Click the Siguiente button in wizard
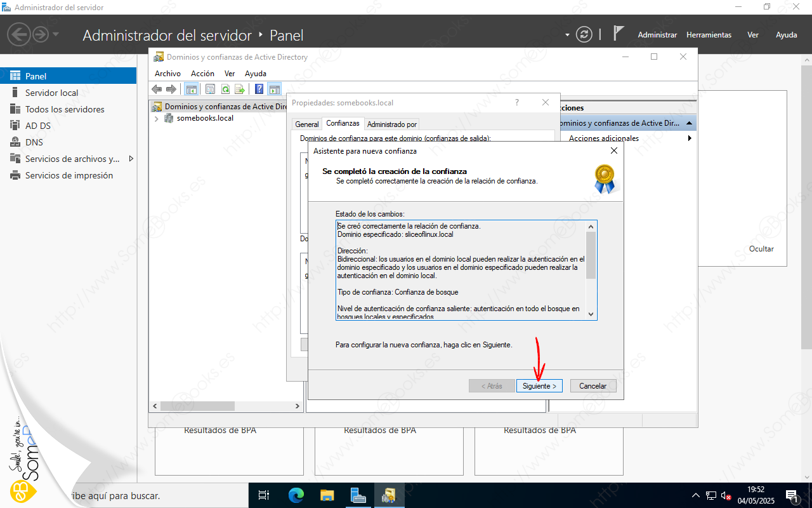This screenshot has width=812, height=508. pyautogui.click(x=539, y=386)
